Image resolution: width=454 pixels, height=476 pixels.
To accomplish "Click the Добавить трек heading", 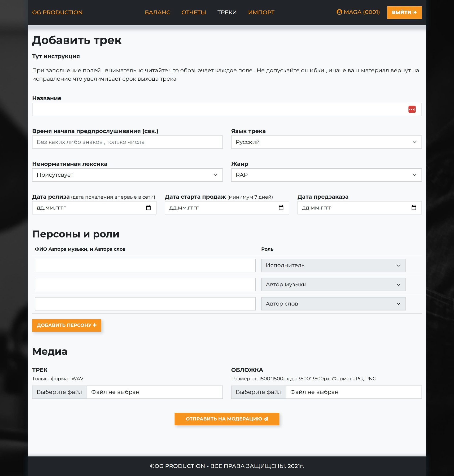I will [x=77, y=40].
